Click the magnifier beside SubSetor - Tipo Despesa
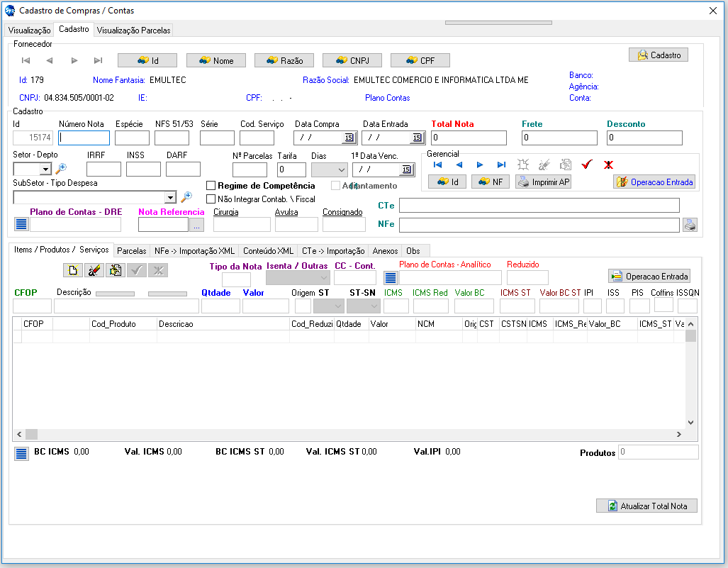 tap(186, 197)
